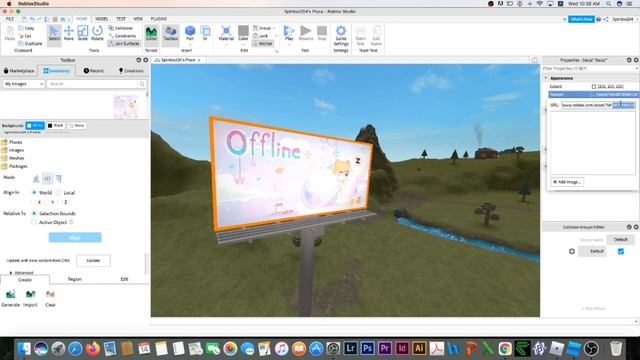Select World align radio button
The height and width of the screenshot is (360, 640).
coord(34,193)
